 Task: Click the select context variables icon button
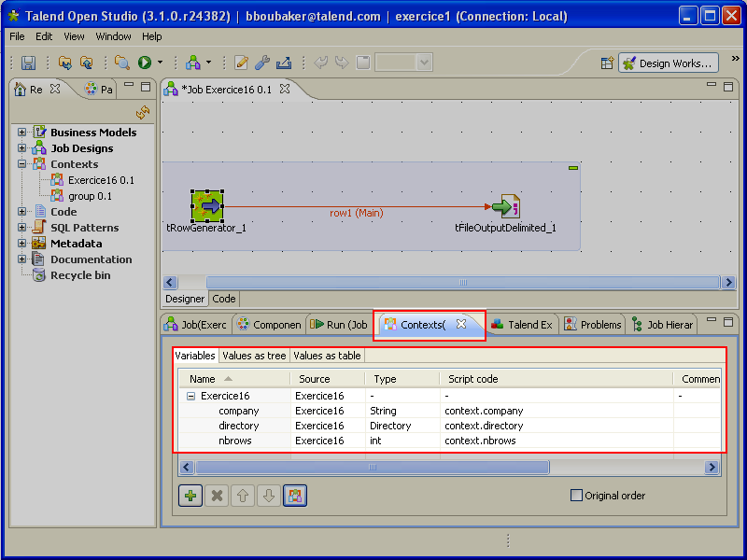tap(294, 496)
